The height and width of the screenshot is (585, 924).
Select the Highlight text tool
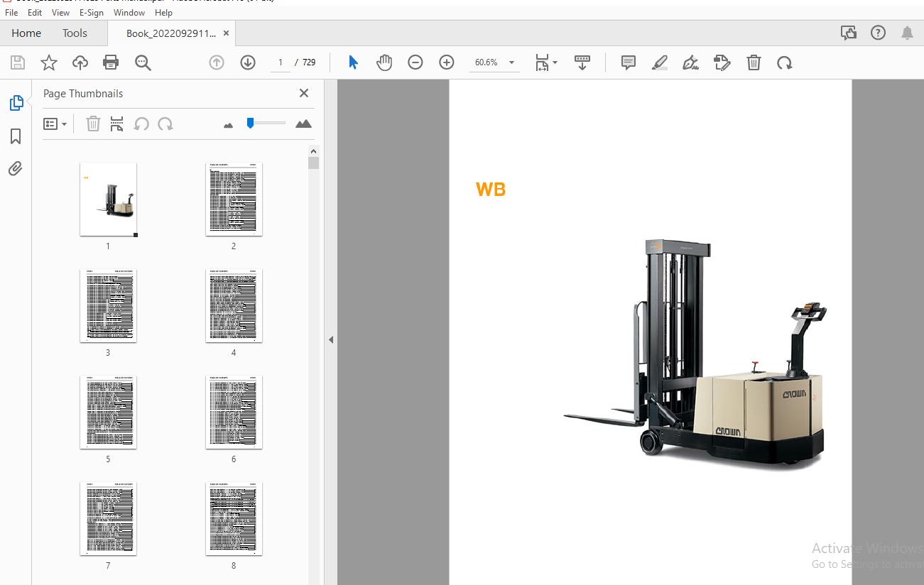[x=660, y=62]
